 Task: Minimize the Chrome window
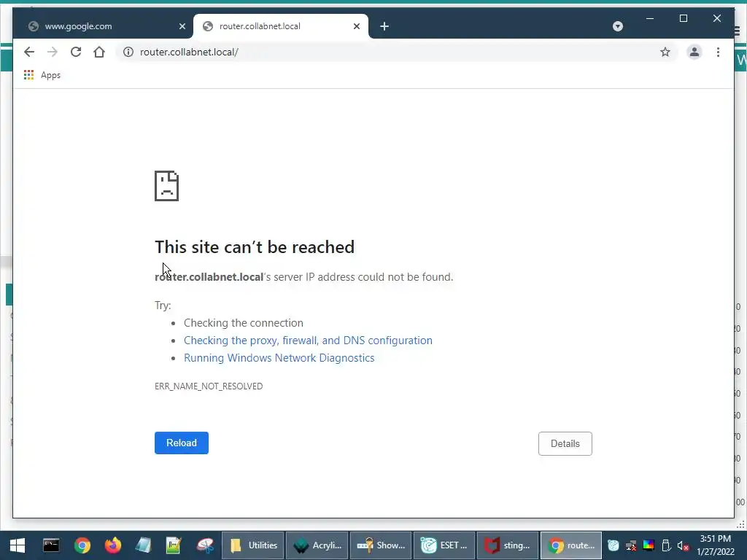tap(650, 18)
